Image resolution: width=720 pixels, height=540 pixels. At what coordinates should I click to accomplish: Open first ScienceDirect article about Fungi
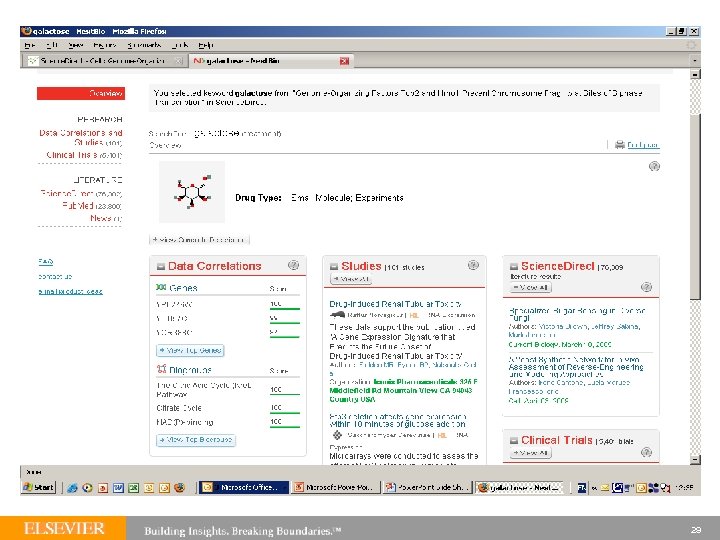click(577, 314)
